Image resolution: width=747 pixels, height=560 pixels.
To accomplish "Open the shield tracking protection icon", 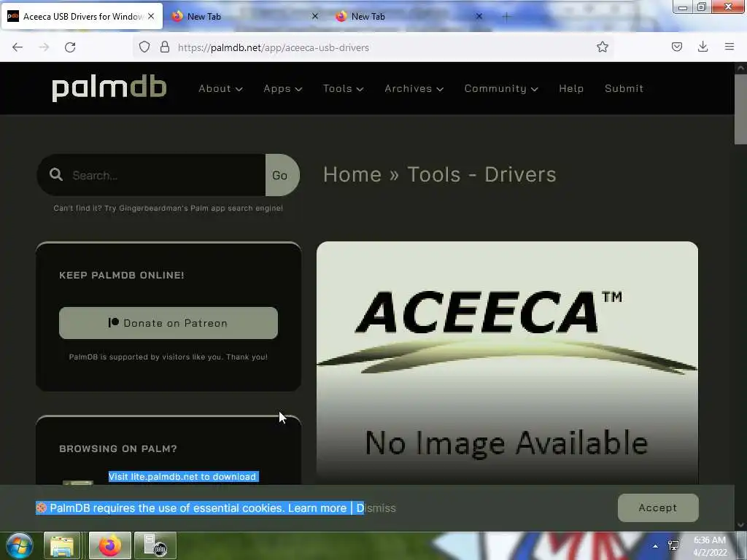I will click(x=144, y=47).
